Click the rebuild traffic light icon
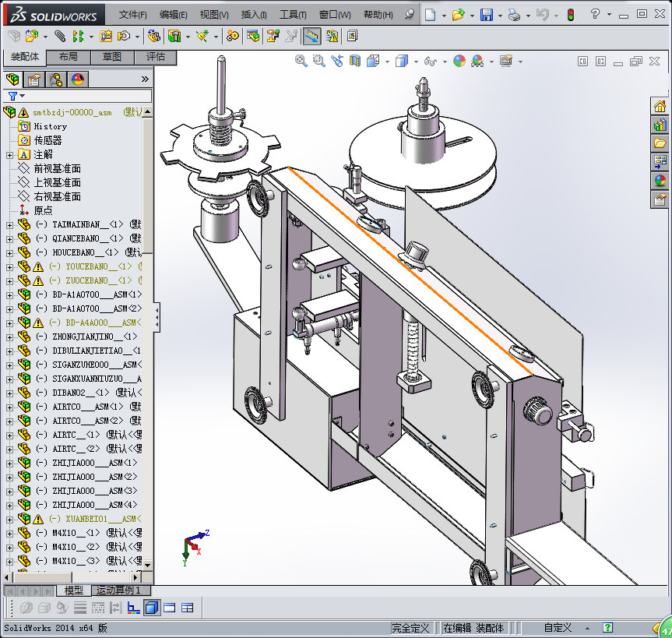This screenshot has width=672, height=638. pyautogui.click(x=570, y=15)
